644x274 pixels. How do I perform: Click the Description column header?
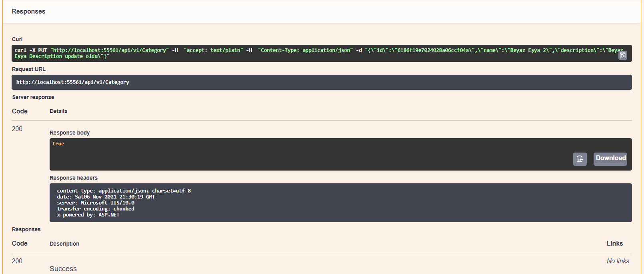coord(64,244)
